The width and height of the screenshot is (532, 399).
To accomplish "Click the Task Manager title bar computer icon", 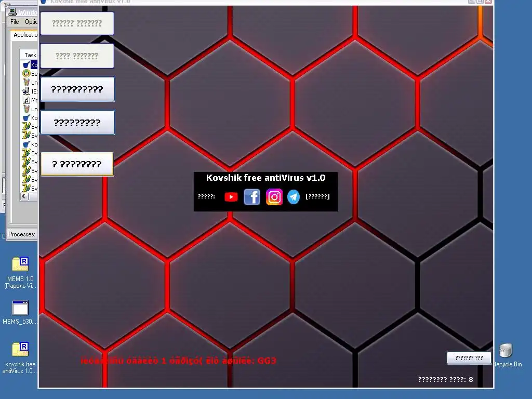I will coord(13,12).
